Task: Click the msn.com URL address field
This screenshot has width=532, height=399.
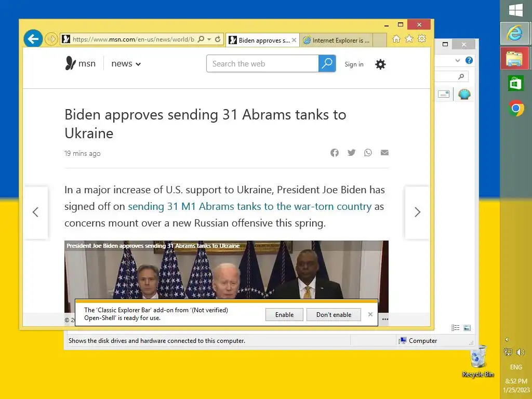Action: pos(134,39)
